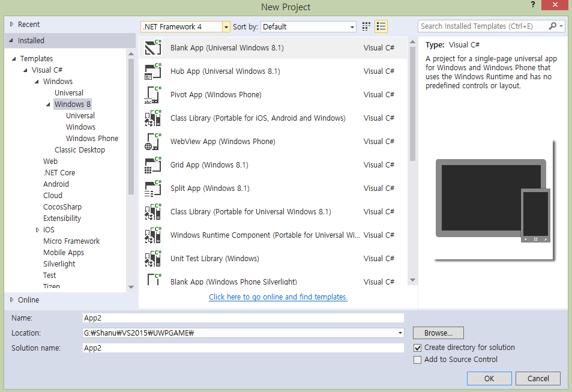Collapse the Windows 8 tree node
Viewport: 572px width, 392px height.
click(x=48, y=104)
